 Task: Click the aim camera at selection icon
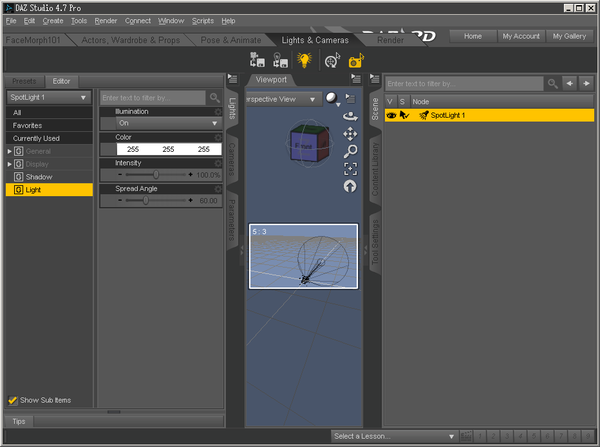pos(332,60)
